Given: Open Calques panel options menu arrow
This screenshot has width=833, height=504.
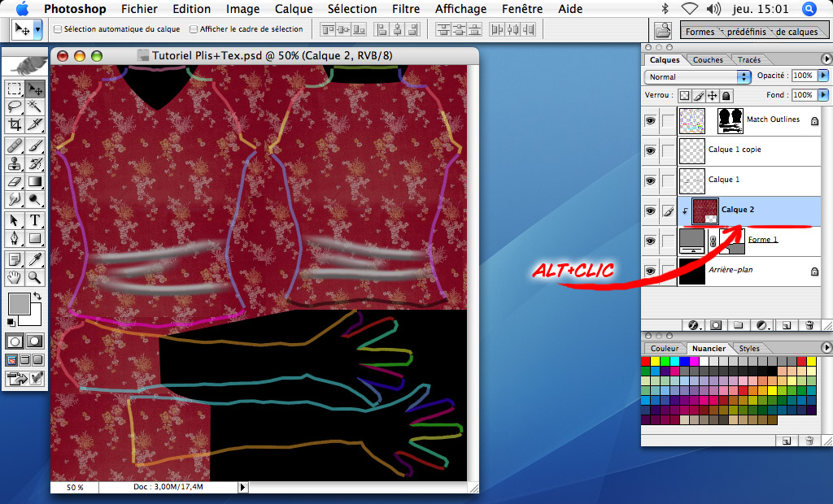Looking at the screenshot, I should point(826,59).
